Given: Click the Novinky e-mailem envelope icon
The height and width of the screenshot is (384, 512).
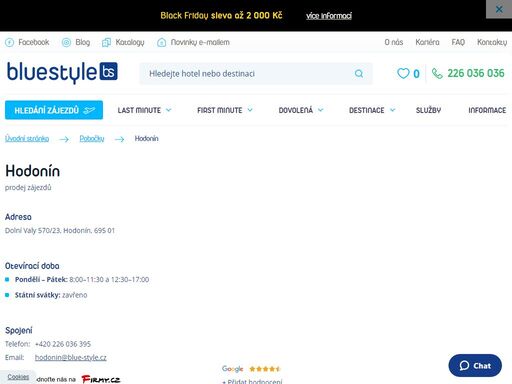Looking at the screenshot, I should click(162, 42).
